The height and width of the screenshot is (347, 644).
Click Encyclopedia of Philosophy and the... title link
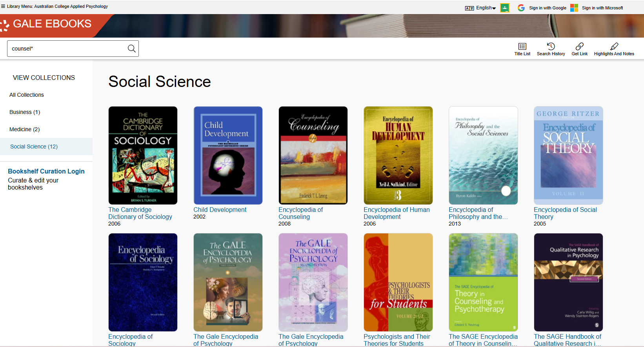coord(478,213)
